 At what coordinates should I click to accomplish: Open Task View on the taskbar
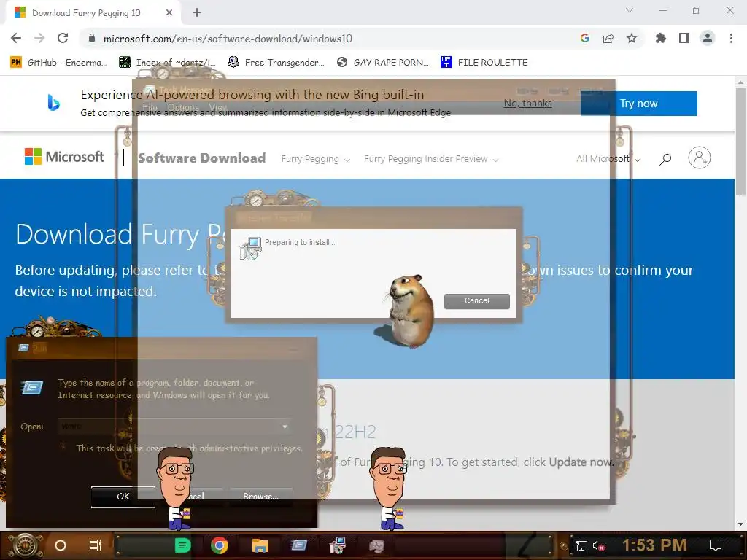pyautogui.click(x=96, y=545)
